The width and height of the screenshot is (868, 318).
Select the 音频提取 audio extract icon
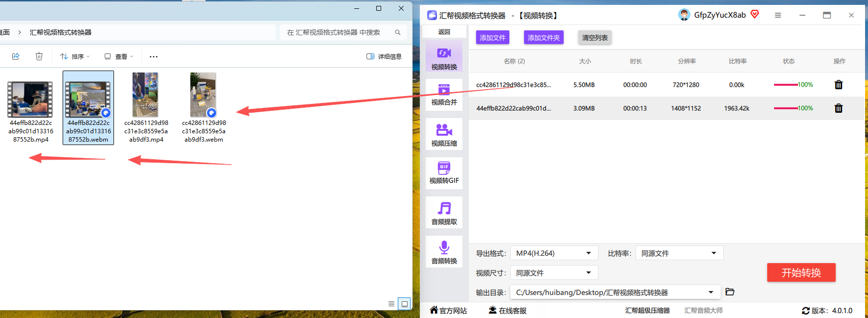point(444,213)
